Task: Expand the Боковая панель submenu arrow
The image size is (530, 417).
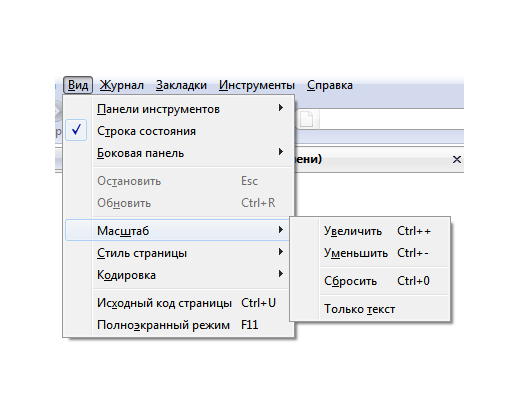Action: tap(281, 152)
